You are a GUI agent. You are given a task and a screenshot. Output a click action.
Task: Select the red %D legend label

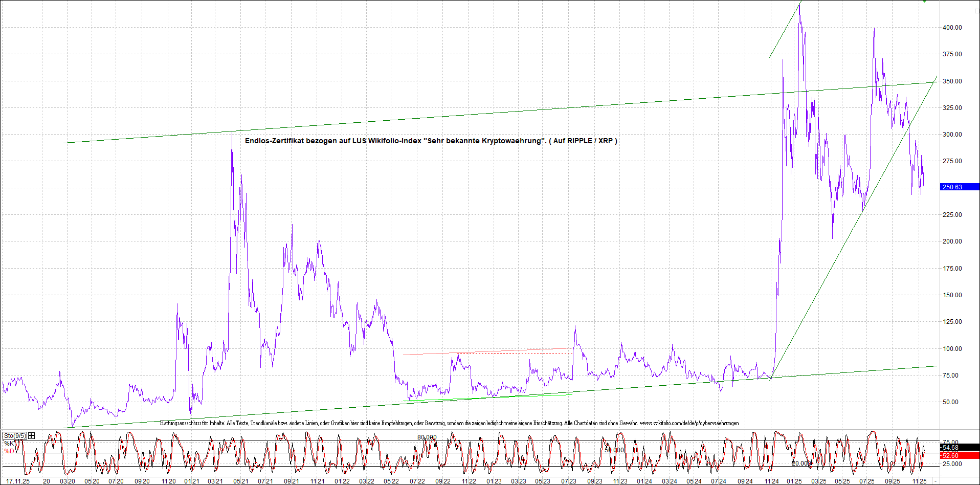[9, 451]
